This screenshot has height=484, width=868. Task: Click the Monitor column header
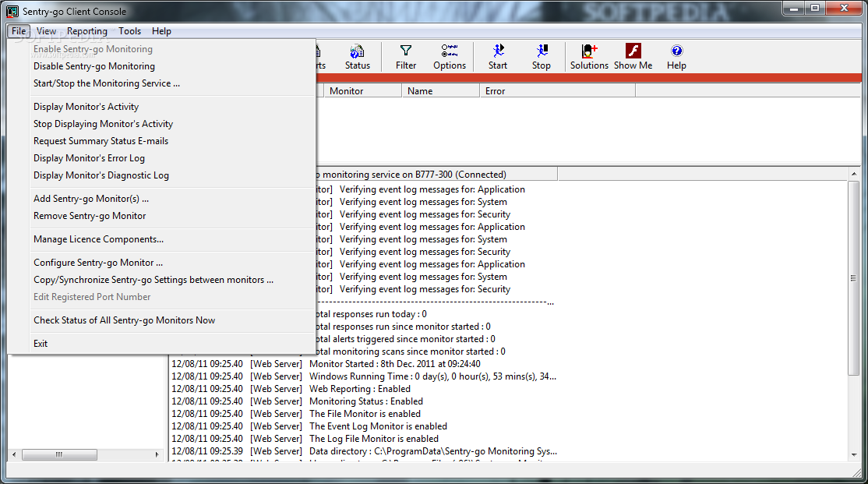point(362,91)
